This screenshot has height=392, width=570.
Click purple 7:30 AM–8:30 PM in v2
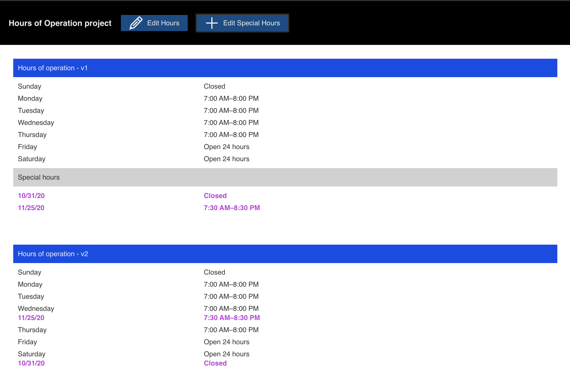tap(232, 318)
